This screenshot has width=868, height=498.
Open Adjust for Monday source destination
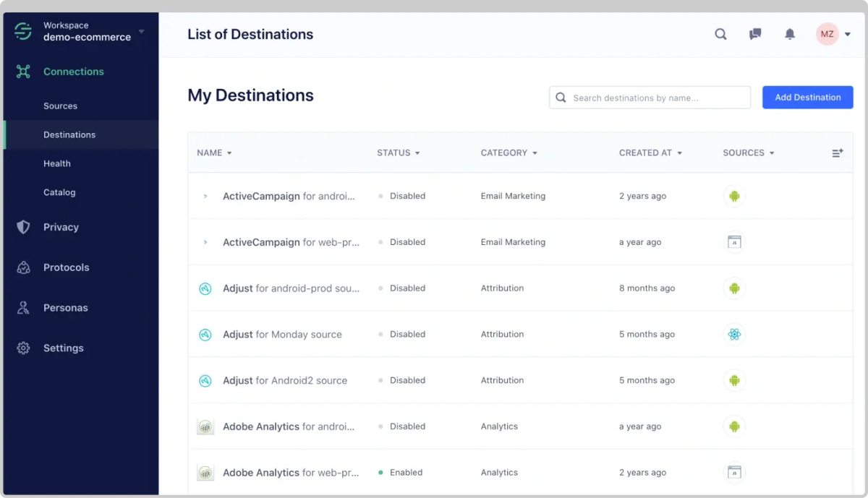pyautogui.click(x=282, y=335)
